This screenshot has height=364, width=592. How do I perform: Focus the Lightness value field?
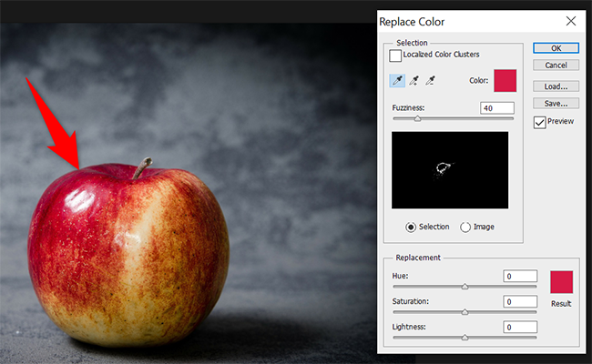click(520, 327)
